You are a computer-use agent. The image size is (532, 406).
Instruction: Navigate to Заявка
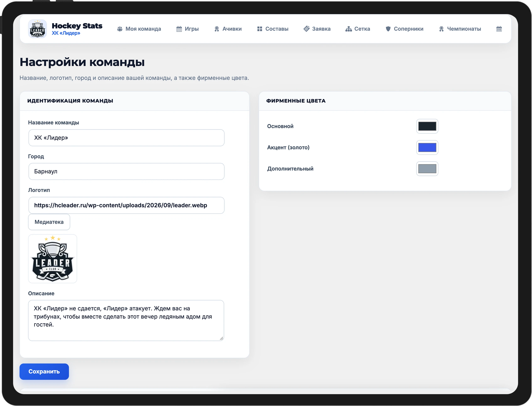(x=317, y=29)
